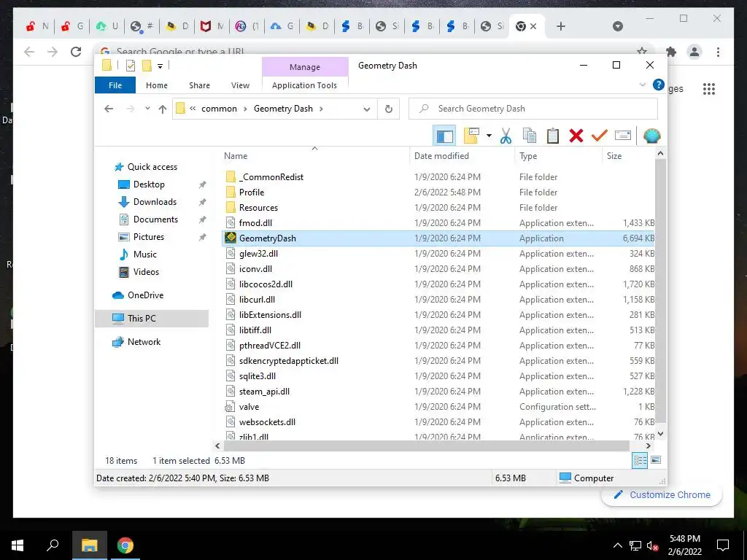The width and height of the screenshot is (747, 560).
Task: Click Chrome icon in the taskbar
Action: pyautogui.click(x=125, y=545)
